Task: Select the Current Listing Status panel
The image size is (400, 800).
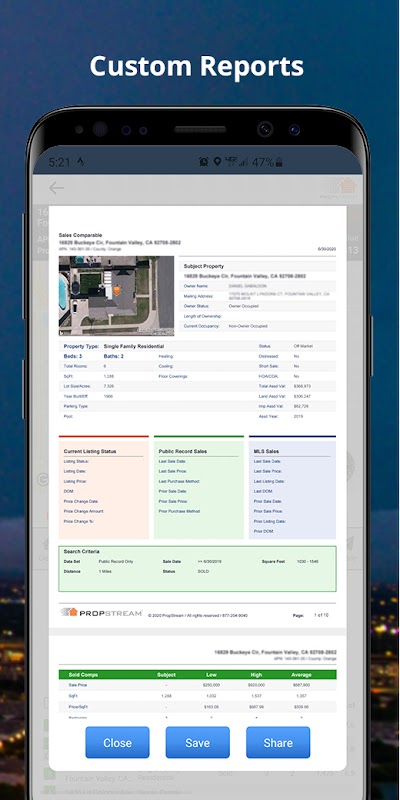Action: (104, 487)
